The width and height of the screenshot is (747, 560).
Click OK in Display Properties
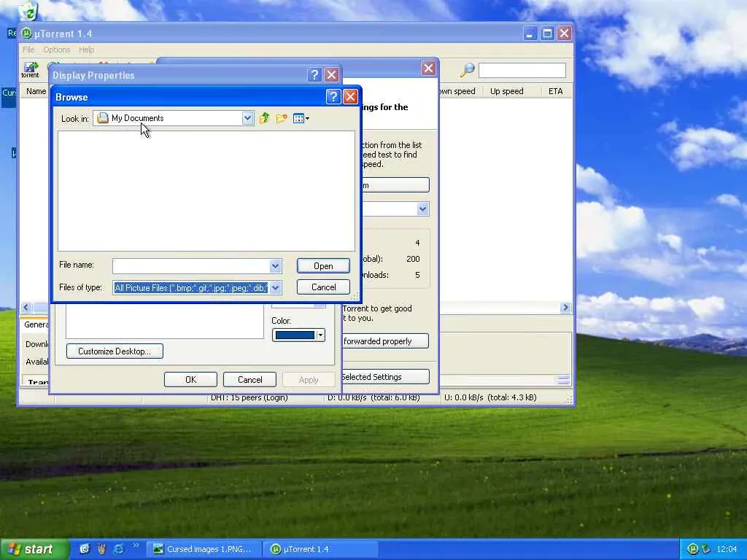coord(190,379)
